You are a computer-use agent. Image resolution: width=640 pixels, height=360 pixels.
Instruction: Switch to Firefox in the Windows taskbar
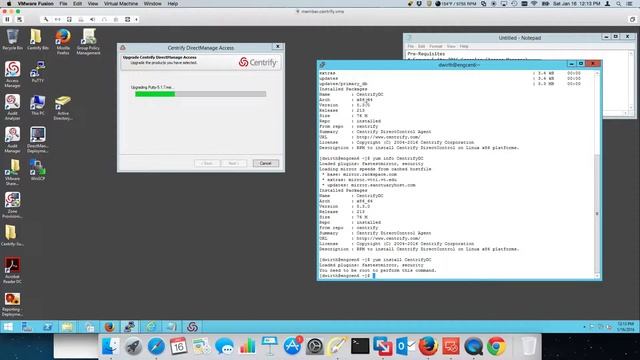coord(109,327)
